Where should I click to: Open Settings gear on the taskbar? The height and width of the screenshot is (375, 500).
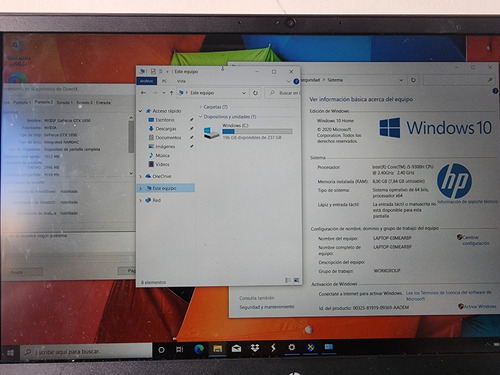(x=292, y=348)
